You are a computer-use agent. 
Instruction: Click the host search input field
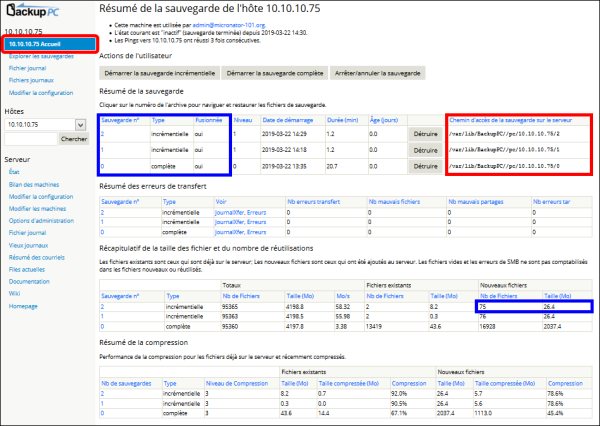tap(31, 139)
